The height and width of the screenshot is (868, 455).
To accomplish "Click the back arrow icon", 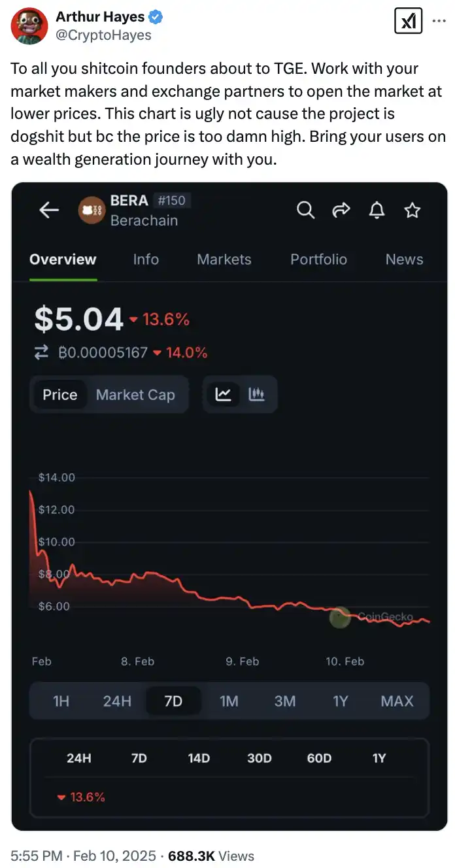I will pyautogui.click(x=49, y=210).
